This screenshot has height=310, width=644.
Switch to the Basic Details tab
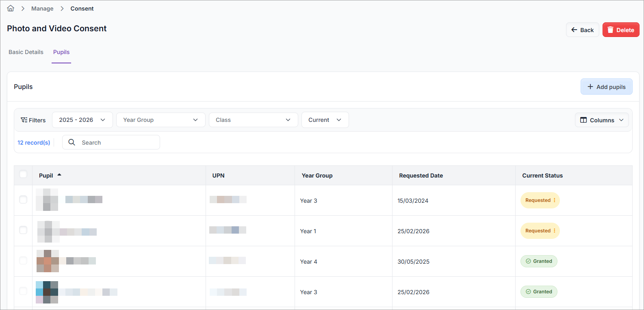point(26,52)
